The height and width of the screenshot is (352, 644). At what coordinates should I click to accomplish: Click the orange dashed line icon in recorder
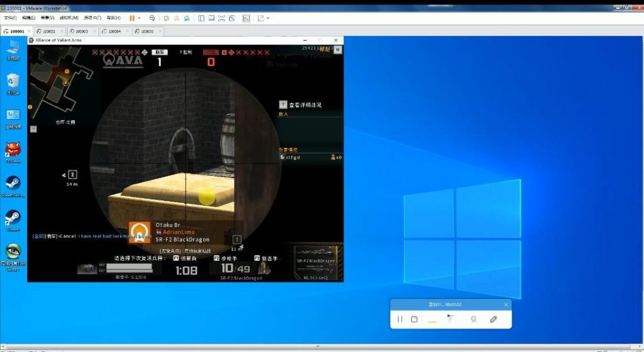(432, 321)
